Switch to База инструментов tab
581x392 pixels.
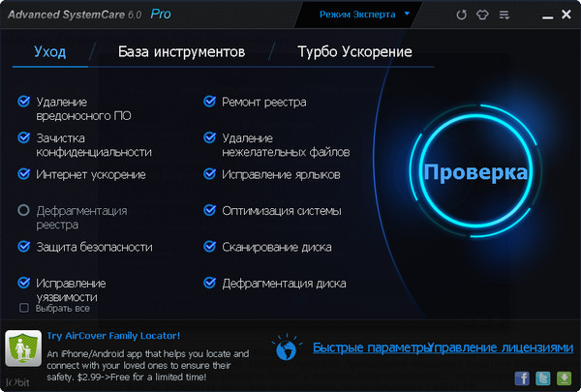pyautogui.click(x=181, y=51)
